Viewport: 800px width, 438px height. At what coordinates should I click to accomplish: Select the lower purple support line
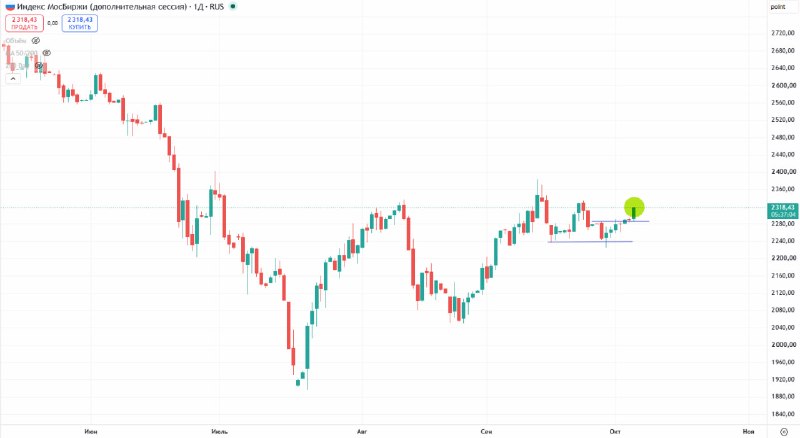(x=590, y=241)
